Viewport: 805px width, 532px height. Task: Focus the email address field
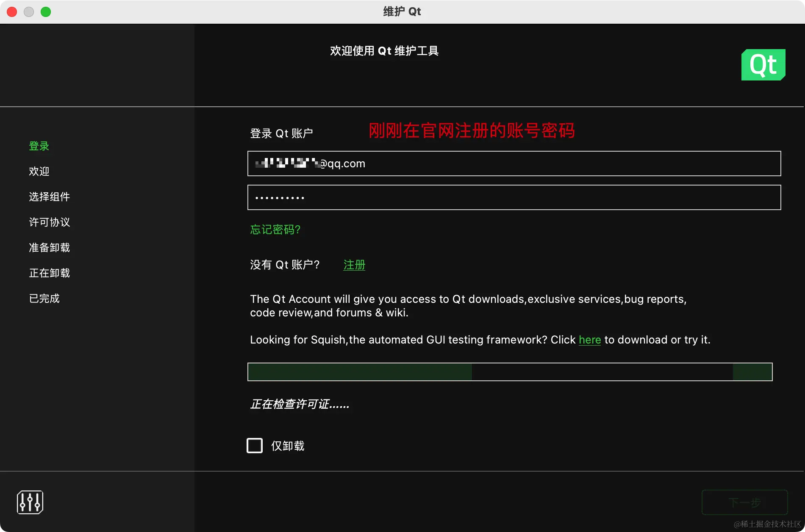(x=514, y=163)
